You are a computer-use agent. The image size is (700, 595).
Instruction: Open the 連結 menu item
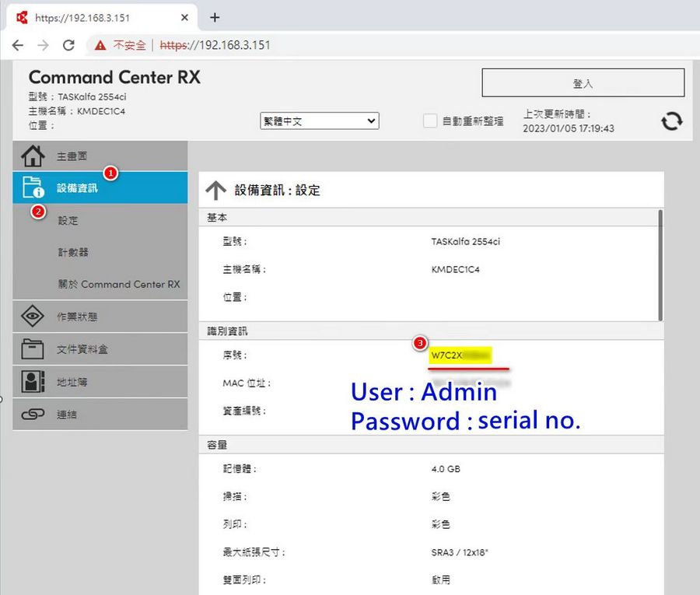point(100,415)
